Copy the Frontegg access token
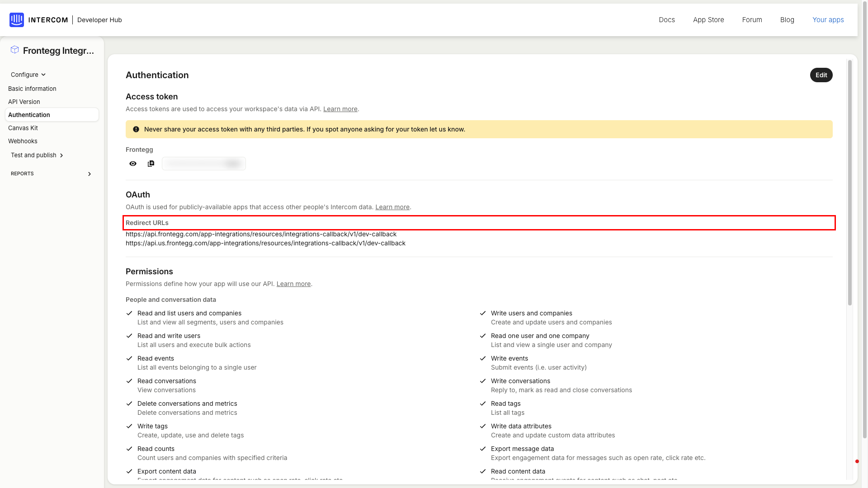This screenshot has height=488, width=868. 151,164
